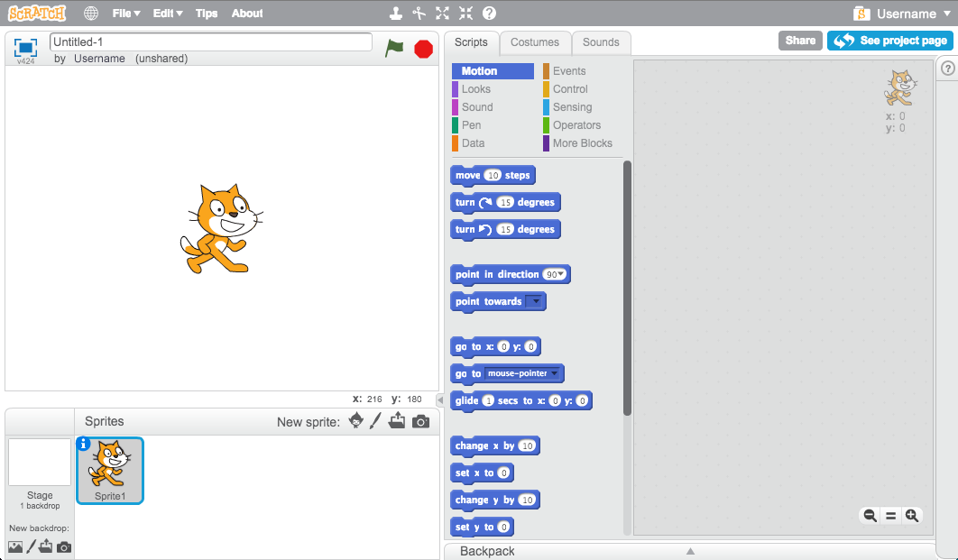
Task: Switch to the Costumes tab
Action: [536, 42]
